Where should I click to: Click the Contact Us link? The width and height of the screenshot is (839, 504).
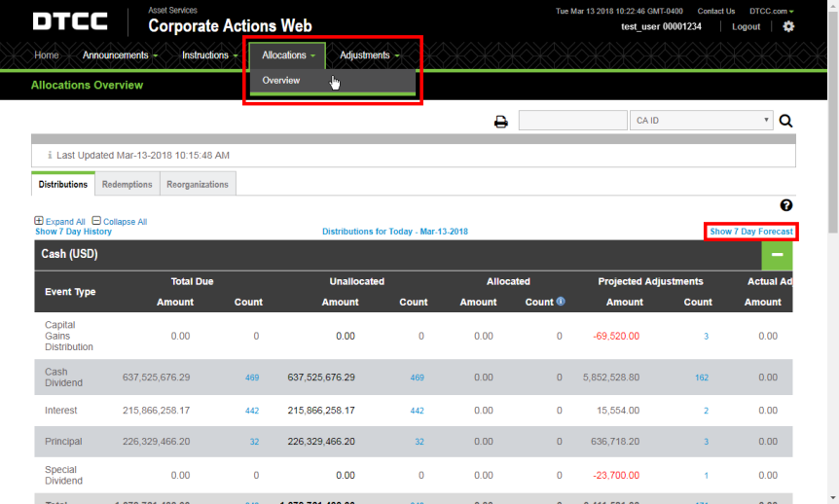point(716,11)
